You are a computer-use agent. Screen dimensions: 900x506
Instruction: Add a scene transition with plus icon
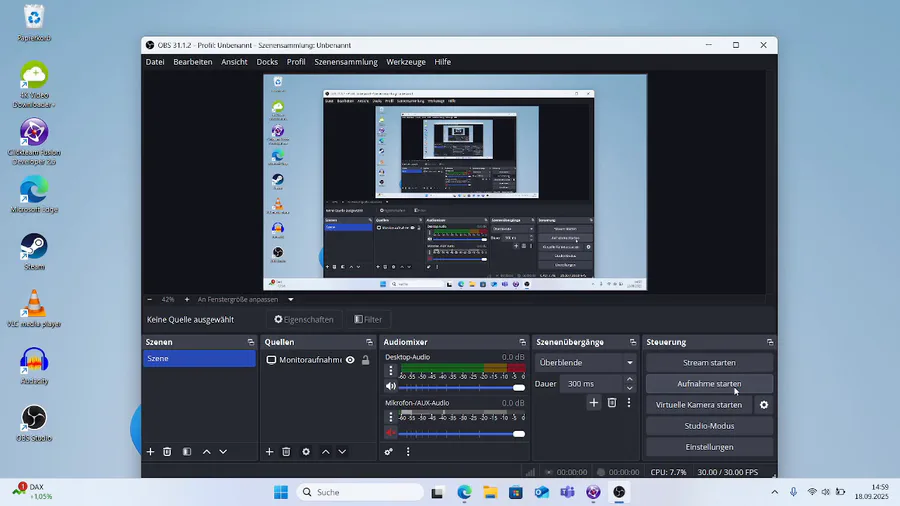[x=593, y=403]
